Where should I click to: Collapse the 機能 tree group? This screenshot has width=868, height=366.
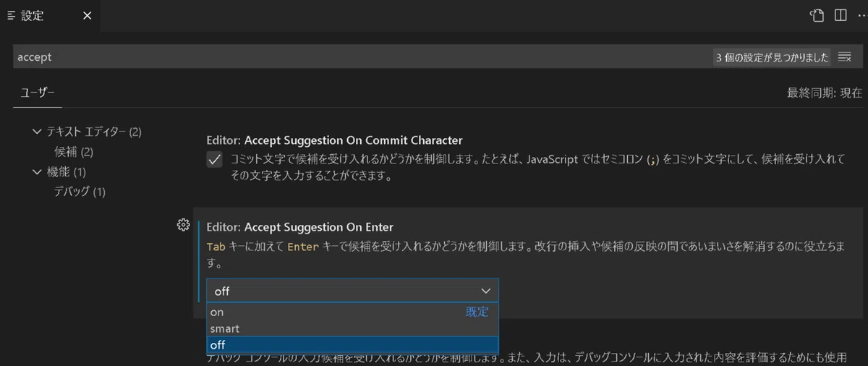[37, 172]
